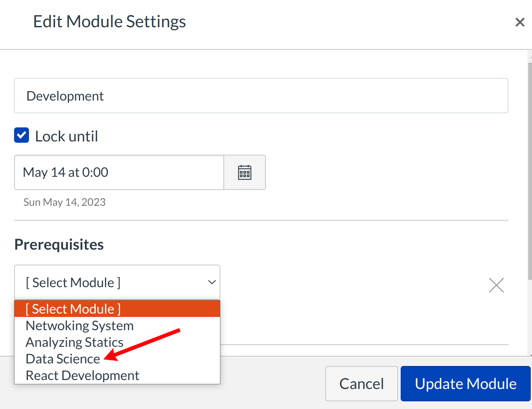Pick Data Science from the dropdown
Viewport: 532px width, 409px height.
[x=63, y=359]
